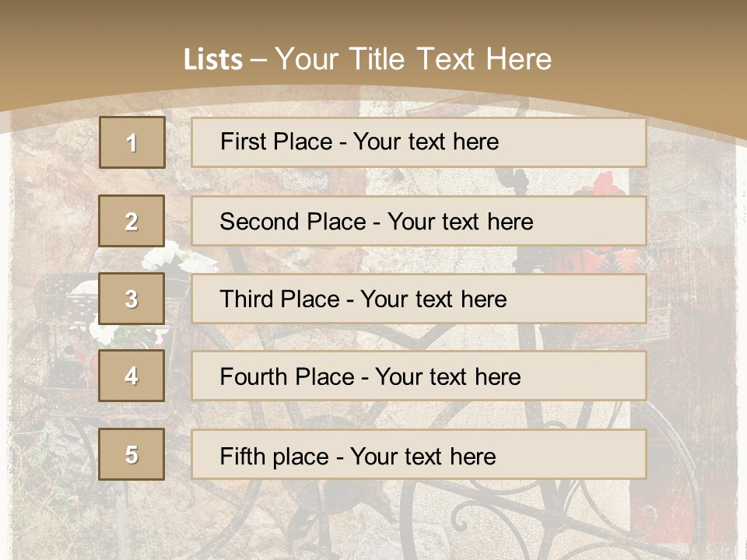The height and width of the screenshot is (560, 747).
Task: Click the number 3 box
Action: click(132, 299)
